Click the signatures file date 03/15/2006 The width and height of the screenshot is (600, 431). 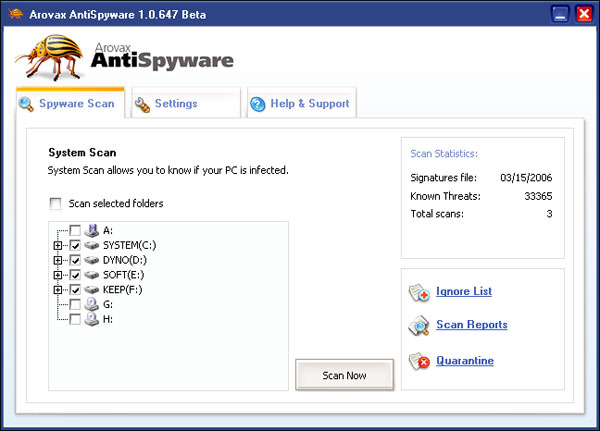pyautogui.click(x=526, y=178)
